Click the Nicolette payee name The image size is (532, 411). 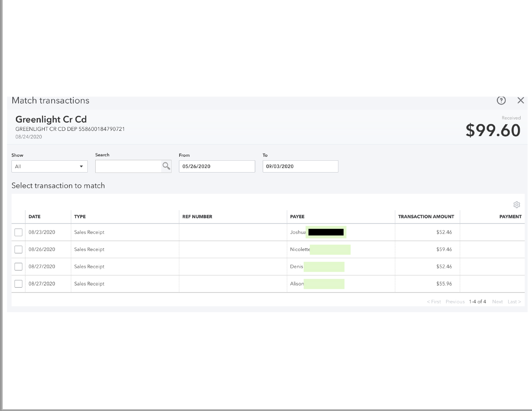pyautogui.click(x=300, y=249)
